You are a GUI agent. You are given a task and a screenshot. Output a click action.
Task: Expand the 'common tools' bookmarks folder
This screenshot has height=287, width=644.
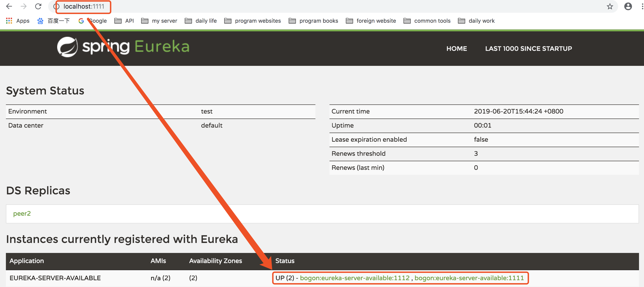pos(432,21)
